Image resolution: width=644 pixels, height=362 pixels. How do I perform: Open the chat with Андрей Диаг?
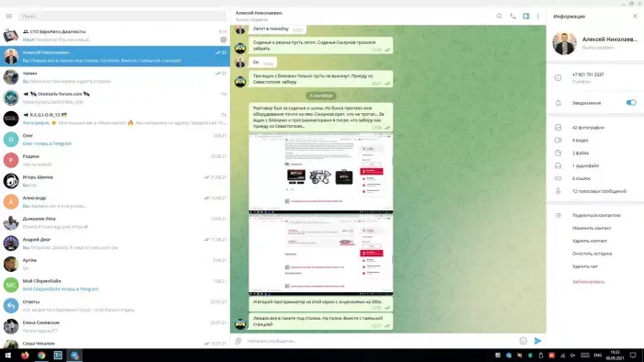coord(115,243)
